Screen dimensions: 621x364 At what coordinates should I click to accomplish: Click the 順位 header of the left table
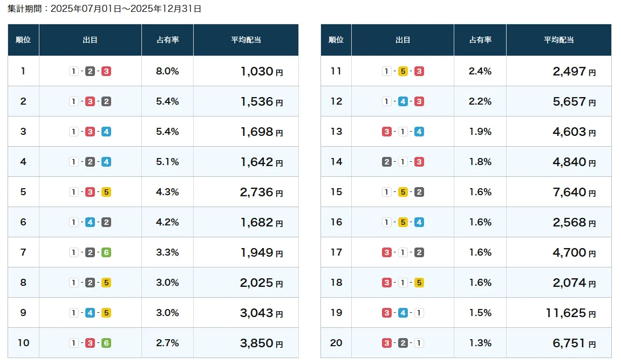[23, 40]
